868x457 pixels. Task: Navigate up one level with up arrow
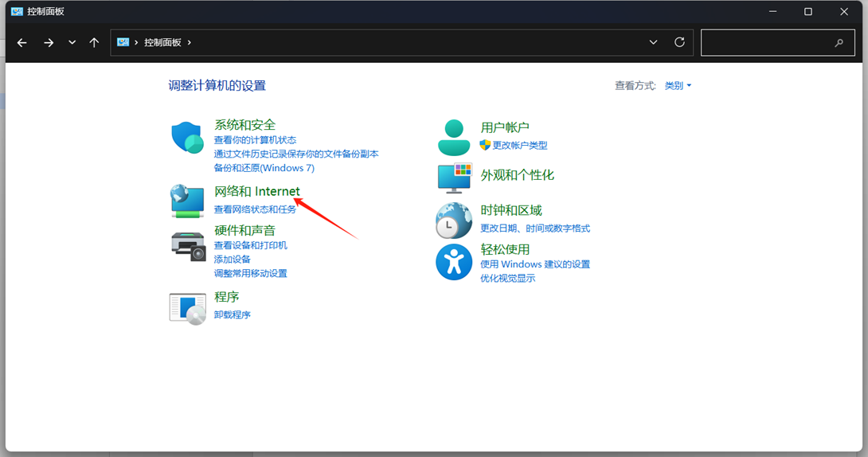pyautogui.click(x=94, y=42)
